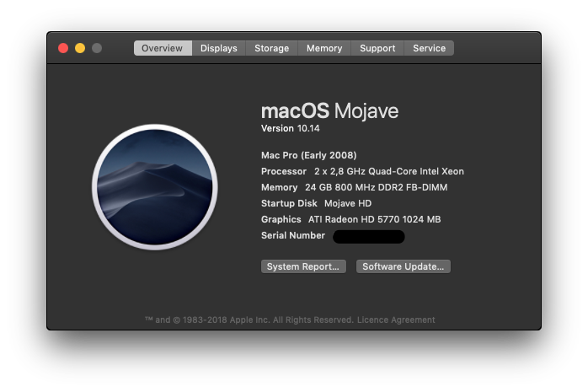
Task: Click the macOS Mojave title
Action: tap(329, 110)
